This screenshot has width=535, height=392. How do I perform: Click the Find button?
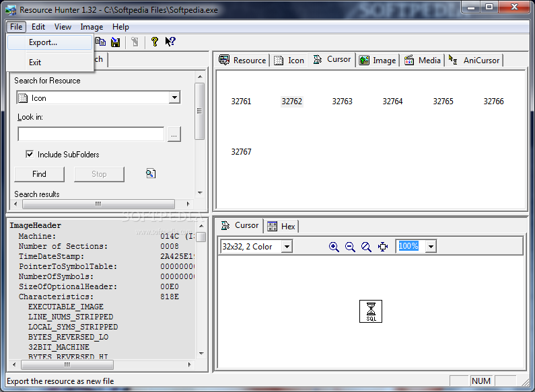[39, 174]
